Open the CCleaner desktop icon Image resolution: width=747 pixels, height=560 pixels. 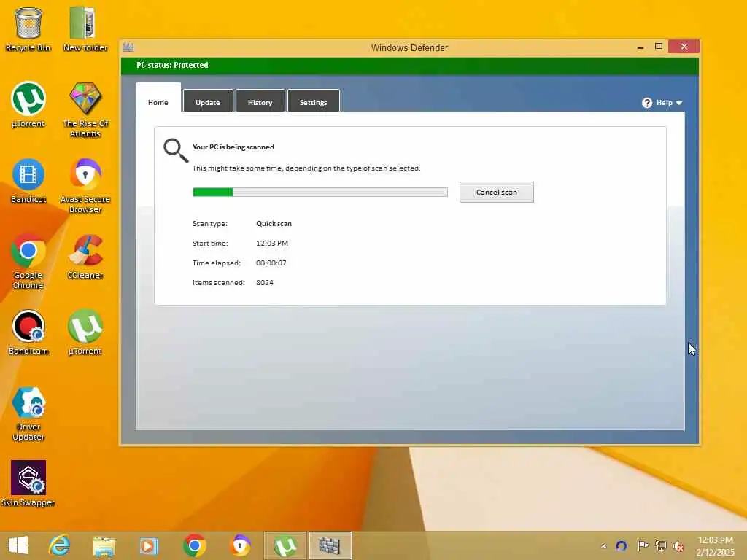(85, 256)
